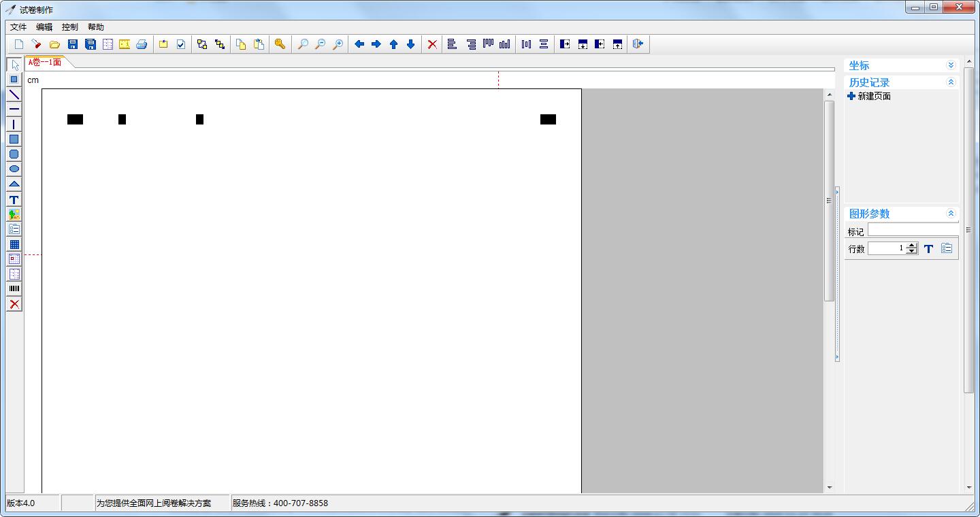The width and height of the screenshot is (980, 517).
Task: Select the triangle shape tool
Action: (14, 184)
